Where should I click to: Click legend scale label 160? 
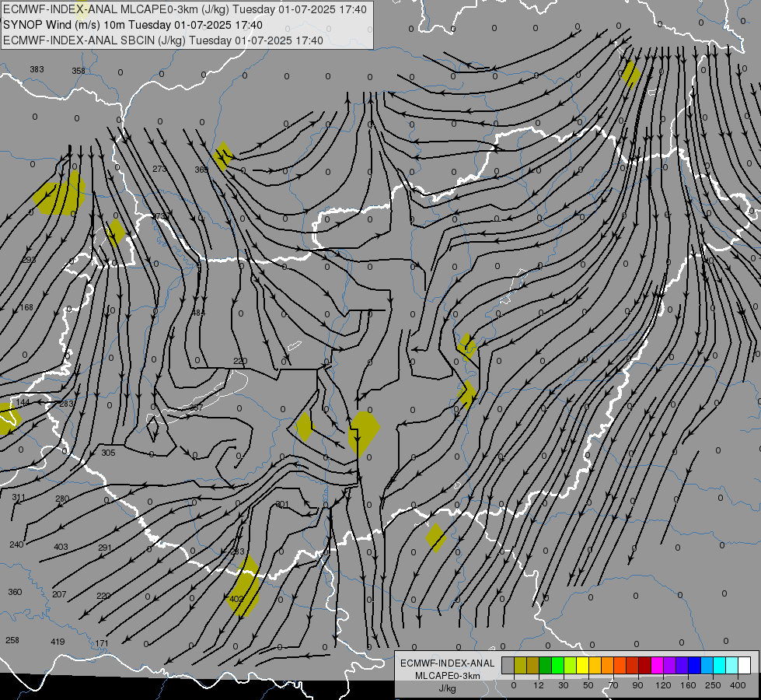click(688, 685)
